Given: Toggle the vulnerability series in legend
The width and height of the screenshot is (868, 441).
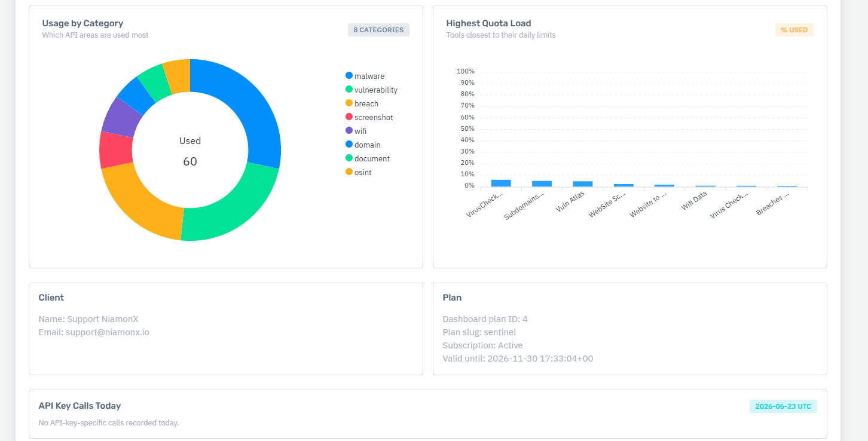Looking at the screenshot, I should click(x=371, y=90).
